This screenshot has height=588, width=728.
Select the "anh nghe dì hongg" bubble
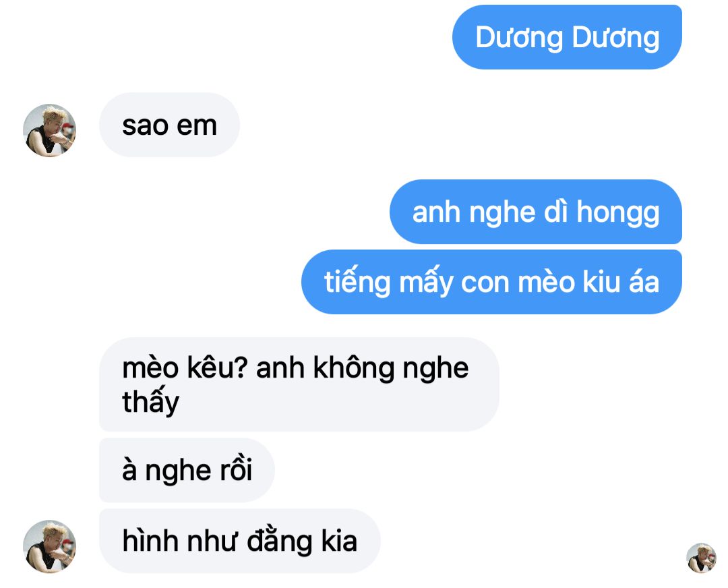tap(536, 212)
